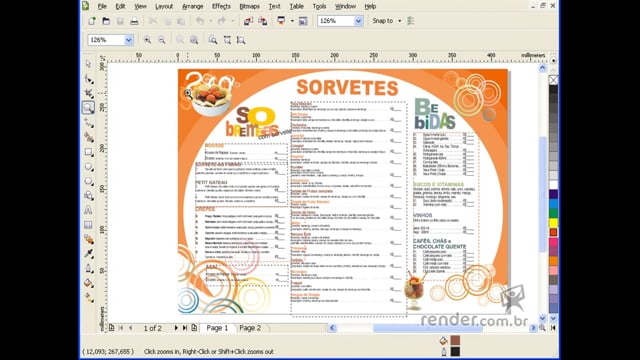Viewport: 640px width, 360px height.
Task: Click the Zoom to Page Height icon
Action: [241, 40]
